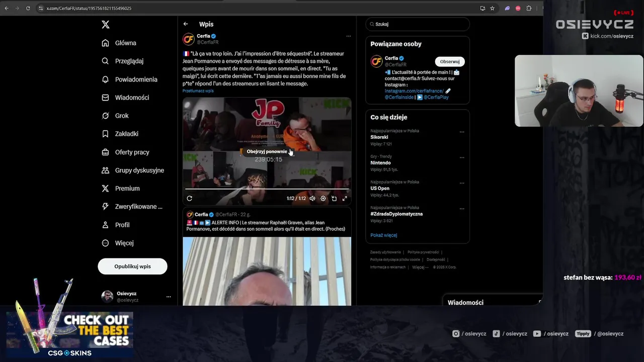Image resolution: width=644 pixels, height=362 pixels.
Task: Open Grok from sidebar
Action: [115, 116]
